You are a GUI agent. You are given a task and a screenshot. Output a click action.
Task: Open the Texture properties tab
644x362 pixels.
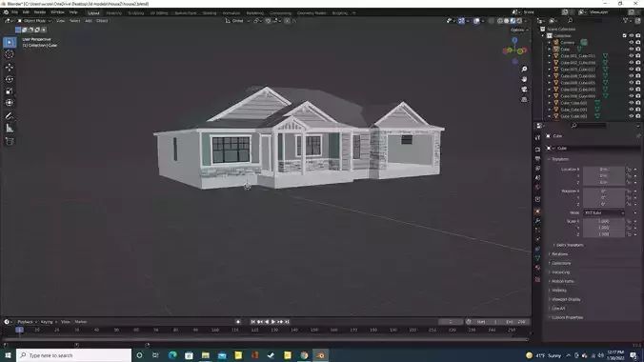537,279
